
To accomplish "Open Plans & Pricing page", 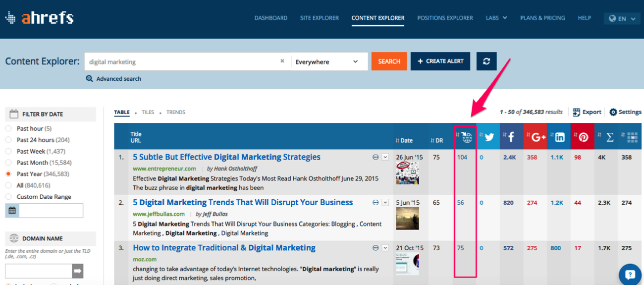I will click(542, 18).
